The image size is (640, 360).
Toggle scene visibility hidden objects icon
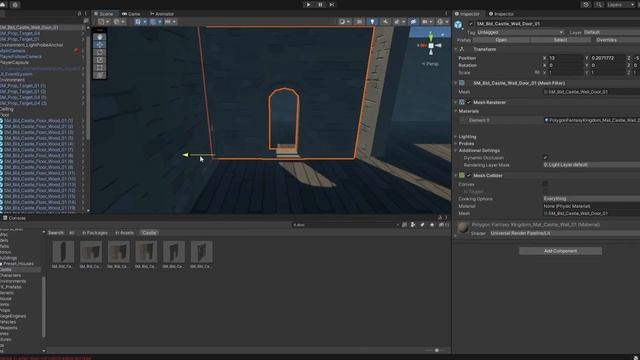pyautogui.click(x=413, y=22)
